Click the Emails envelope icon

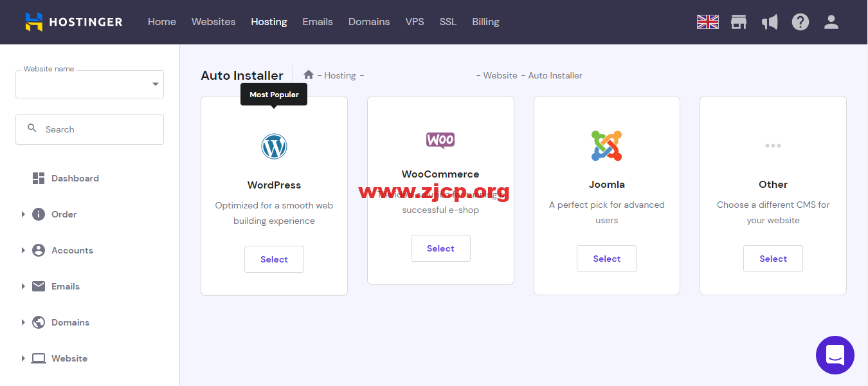[x=39, y=286]
